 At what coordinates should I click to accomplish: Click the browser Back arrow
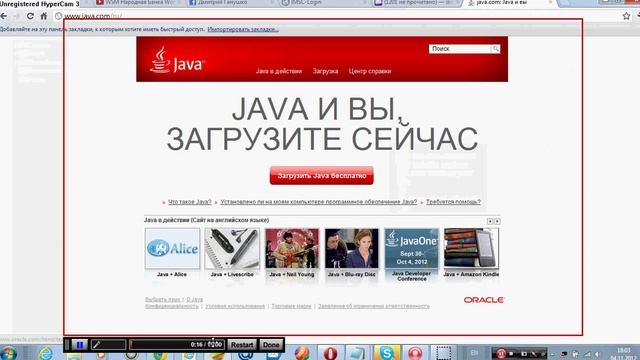pyautogui.click(x=4, y=16)
